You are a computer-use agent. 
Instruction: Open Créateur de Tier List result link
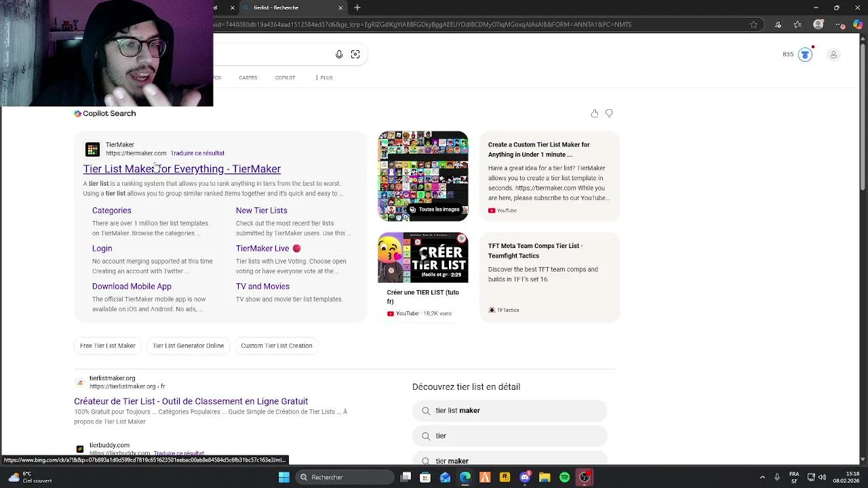[191, 401]
